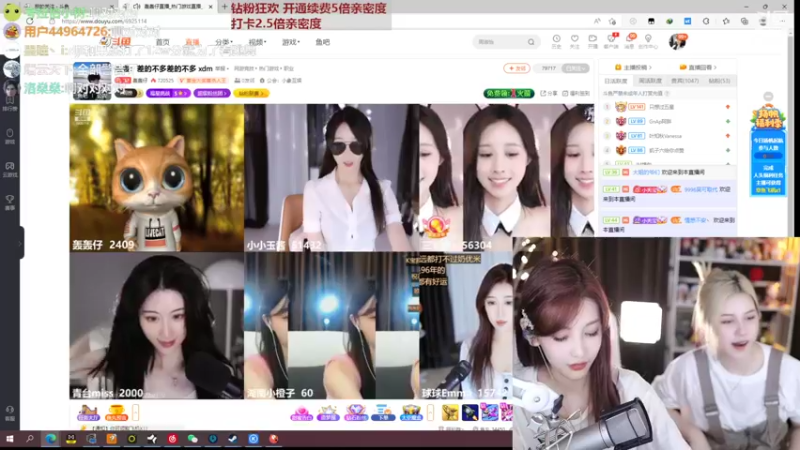Open the blue welfare season promo banner
The height and width of the screenshot is (450, 800).
pyautogui.click(x=768, y=150)
